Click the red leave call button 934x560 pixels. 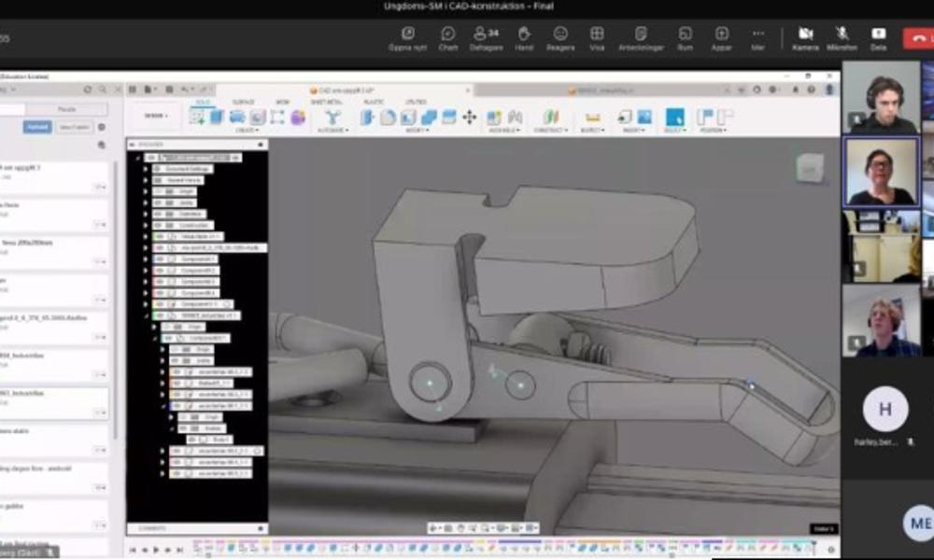919,38
